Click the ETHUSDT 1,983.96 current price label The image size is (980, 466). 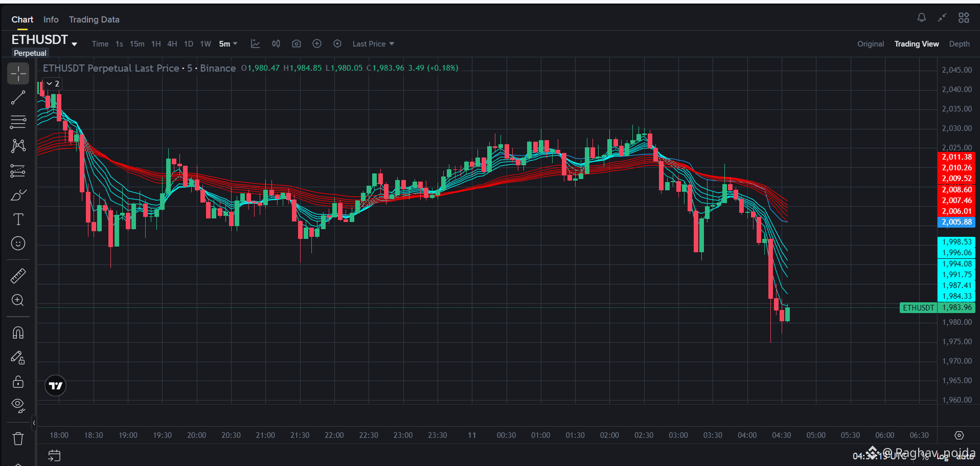click(x=937, y=307)
